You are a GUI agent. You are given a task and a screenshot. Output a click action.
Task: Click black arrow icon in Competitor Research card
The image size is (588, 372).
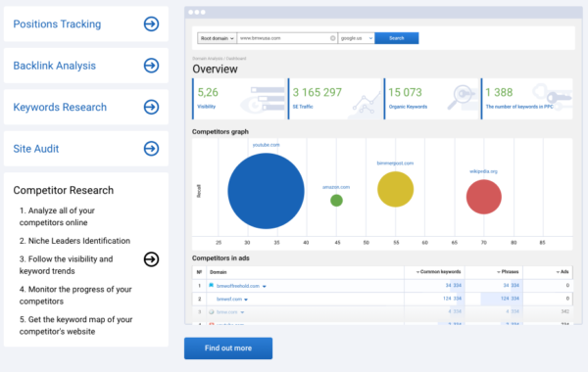click(x=151, y=259)
